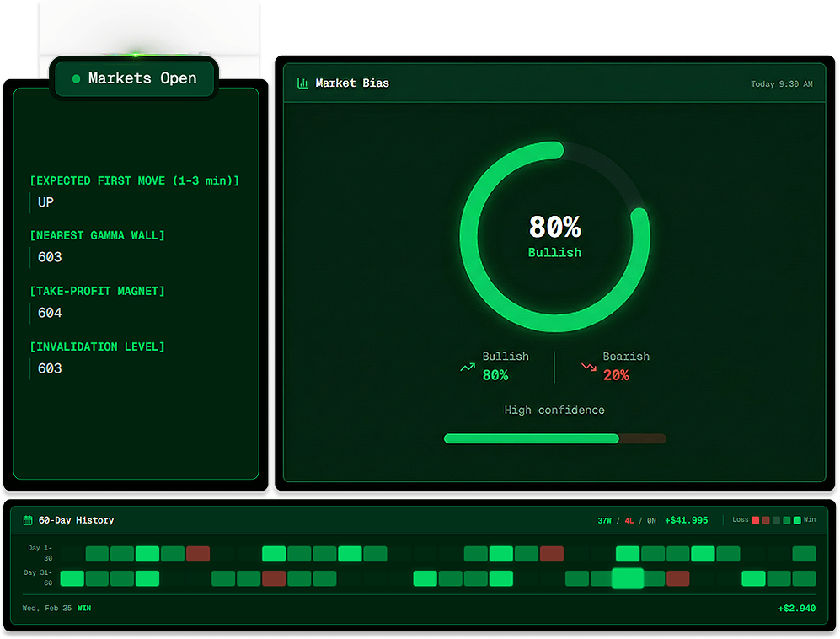This screenshot has height=639, width=840.
Task: Click the 4L losses count label
Action: [x=629, y=521]
